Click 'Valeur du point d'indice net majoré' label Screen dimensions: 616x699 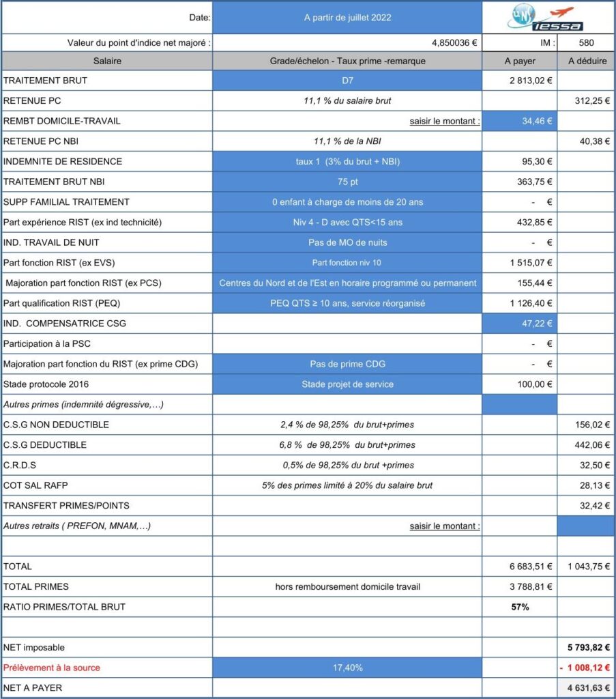tap(139, 43)
